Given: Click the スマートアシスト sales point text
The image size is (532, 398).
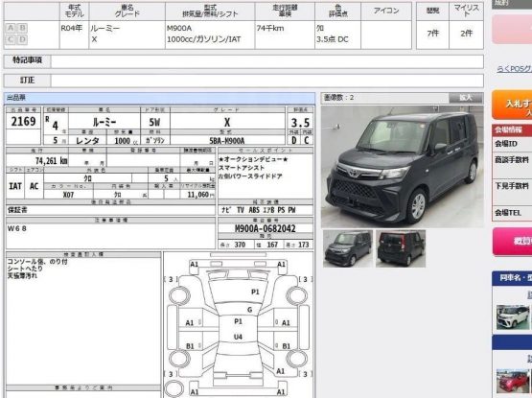Looking at the screenshot, I should click(242, 168).
